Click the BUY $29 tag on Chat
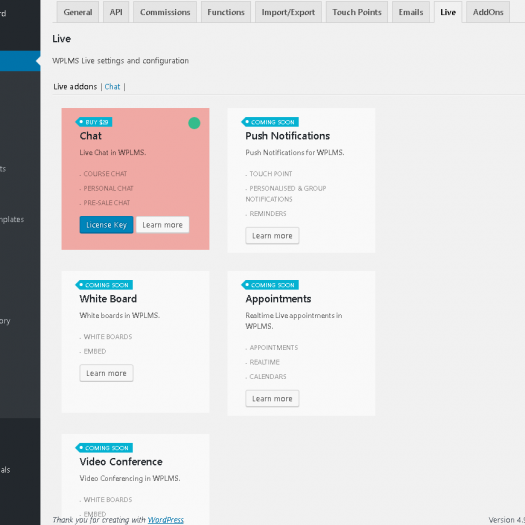The height and width of the screenshot is (525, 525). [x=94, y=122]
